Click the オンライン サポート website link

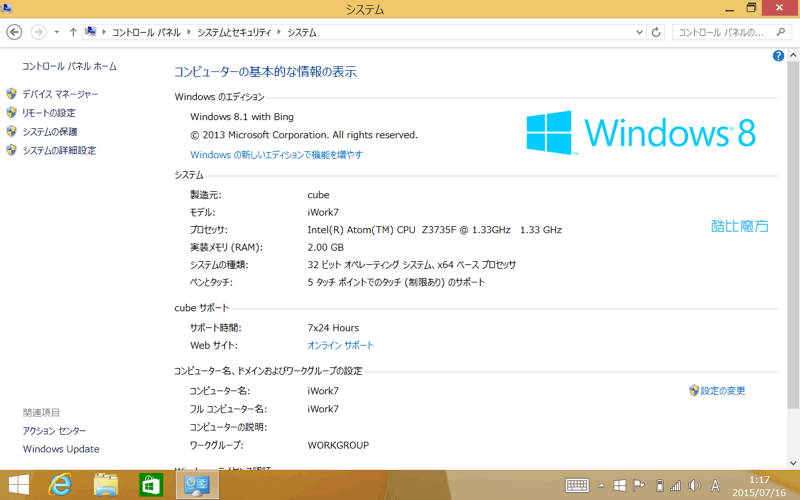coord(340,345)
